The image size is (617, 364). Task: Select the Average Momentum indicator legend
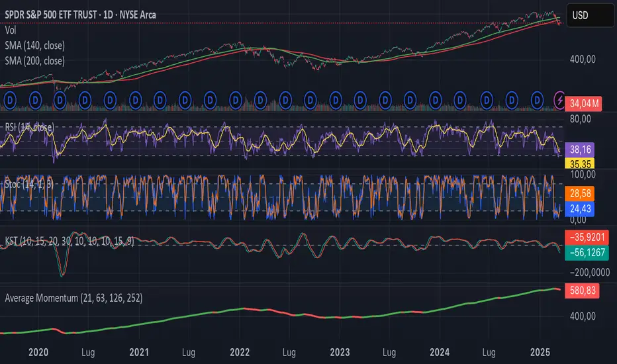[73, 298]
